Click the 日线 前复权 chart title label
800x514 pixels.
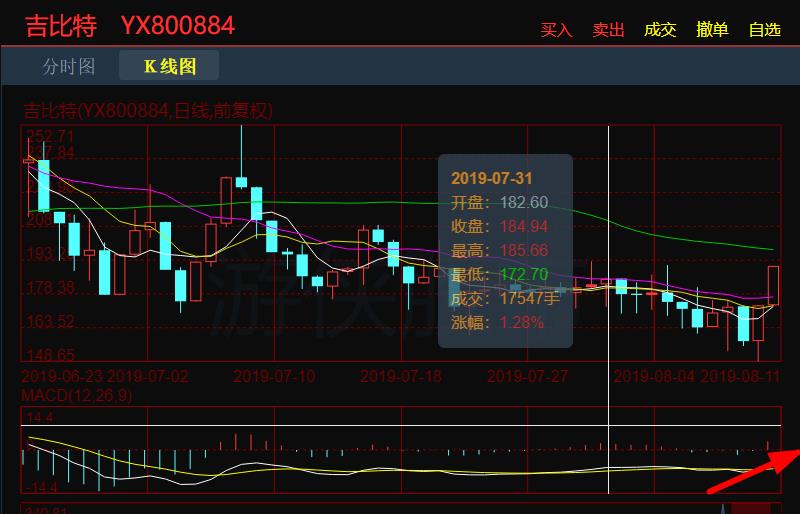pyautogui.click(x=148, y=110)
